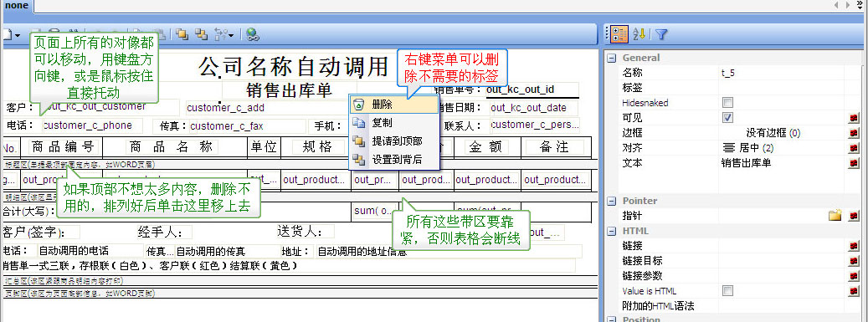Collapse the General property group
The height and width of the screenshot is (322, 868).
(x=612, y=58)
